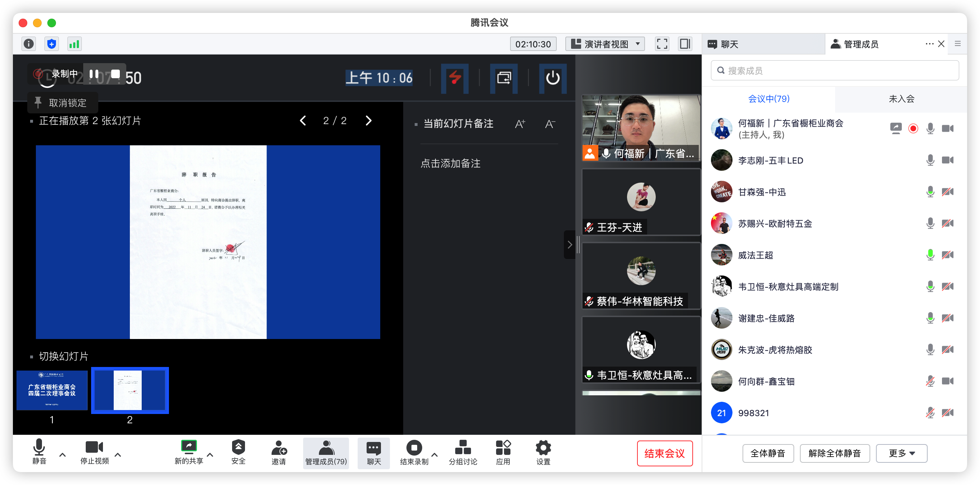This screenshot has width=980, height=485.
Task: Click 邀请 invite icon
Action: tap(279, 452)
